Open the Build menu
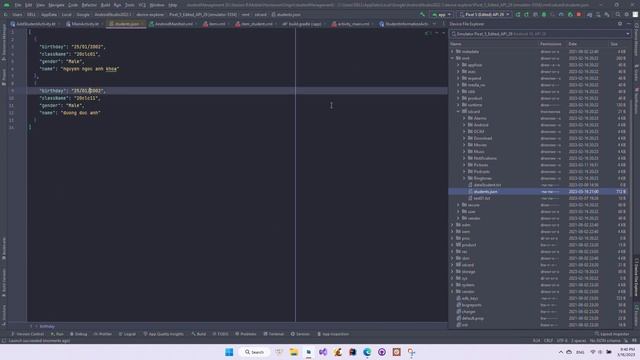Image resolution: width=640 pixels, height=360 pixels. 105,5
